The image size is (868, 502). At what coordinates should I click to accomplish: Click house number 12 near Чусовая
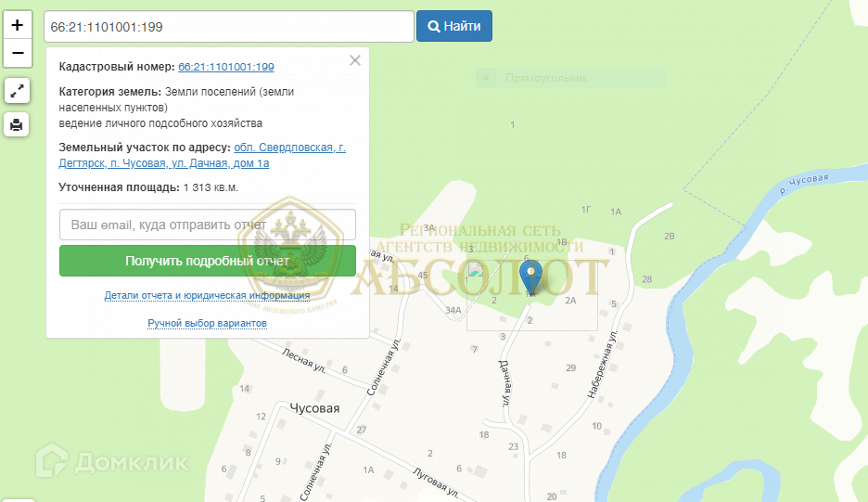pos(261,416)
